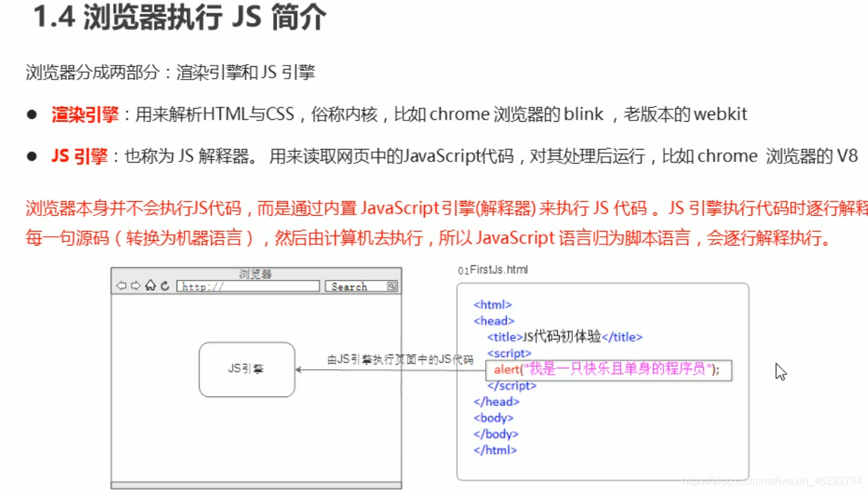Click the file name label "01FirstJs.html"
This screenshot has width=868, height=493.
coord(493,270)
